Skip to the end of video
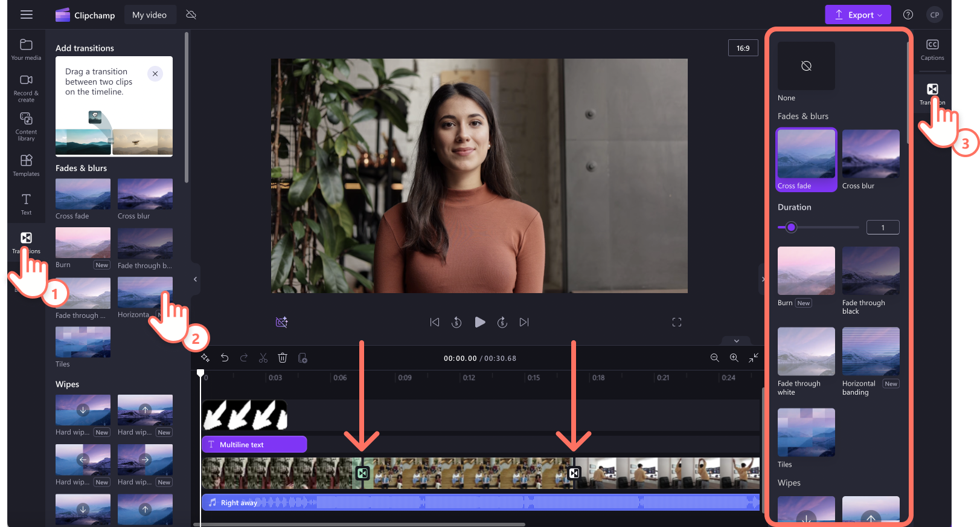Viewport: 980px width, 527px height. 524,322
